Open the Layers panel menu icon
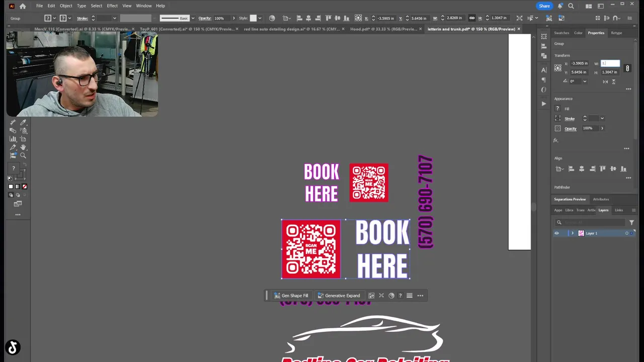The height and width of the screenshot is (362, 644). 633,210
